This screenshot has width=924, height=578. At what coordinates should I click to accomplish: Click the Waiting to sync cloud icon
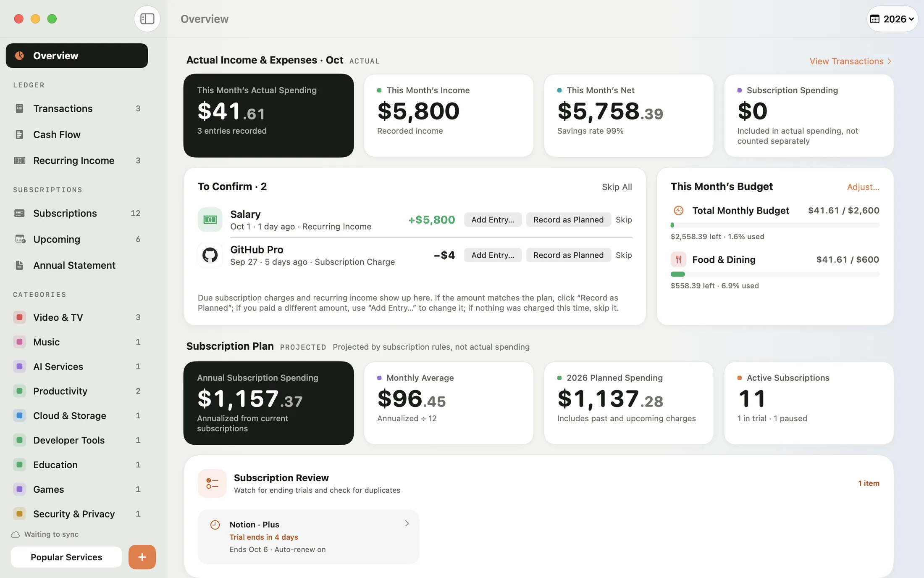pos(16,534)
